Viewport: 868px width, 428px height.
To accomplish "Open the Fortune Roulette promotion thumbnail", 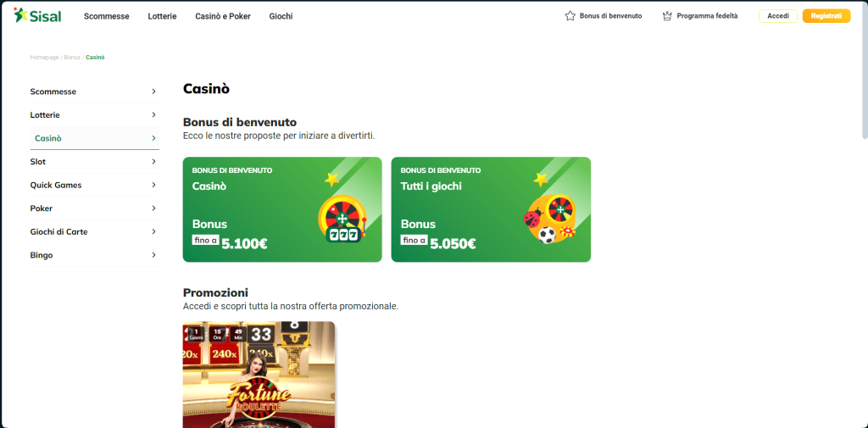I will 259,375.
